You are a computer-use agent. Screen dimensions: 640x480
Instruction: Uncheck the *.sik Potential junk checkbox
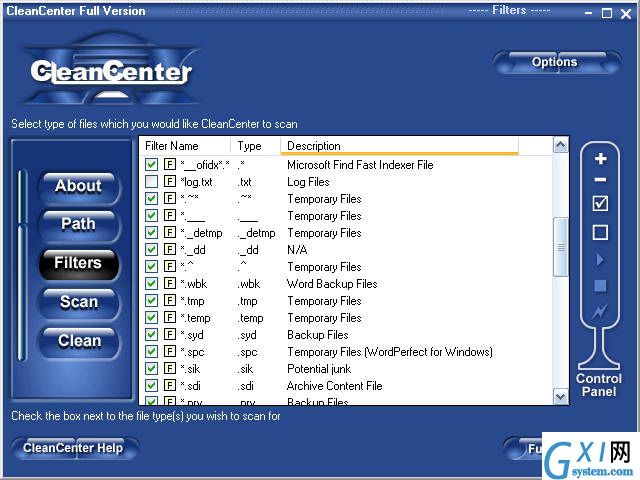click(151, 369)
